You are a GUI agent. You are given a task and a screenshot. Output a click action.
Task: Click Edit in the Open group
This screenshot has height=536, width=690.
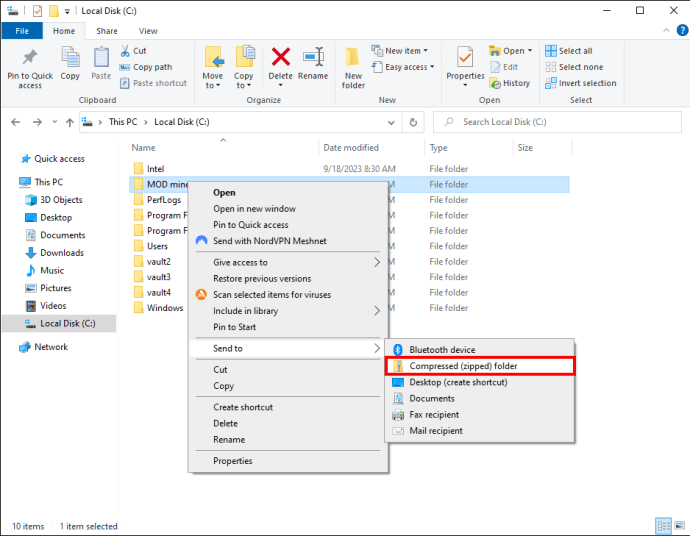click(x=504, y=67)
